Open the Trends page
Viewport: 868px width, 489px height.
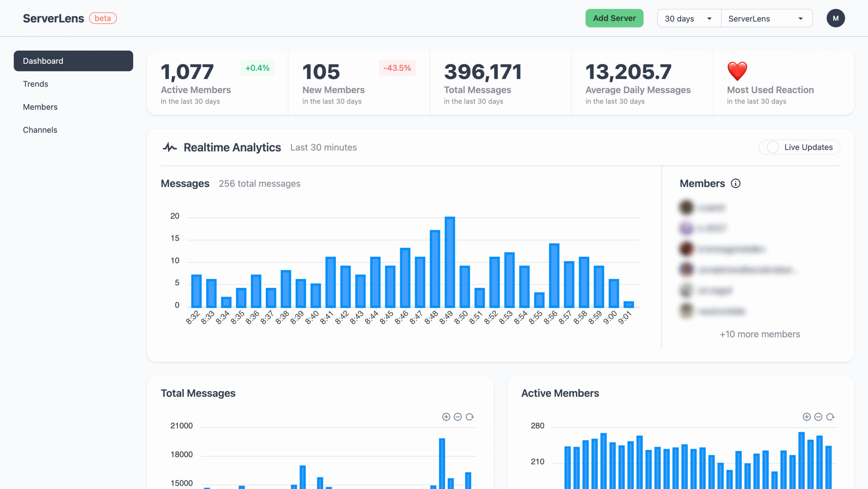[36, 84]
